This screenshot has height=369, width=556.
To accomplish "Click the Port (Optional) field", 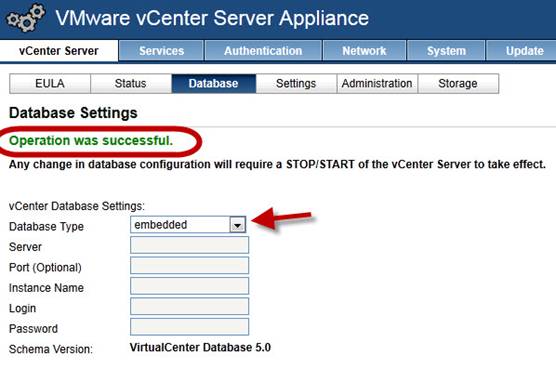I will [189, 266].
